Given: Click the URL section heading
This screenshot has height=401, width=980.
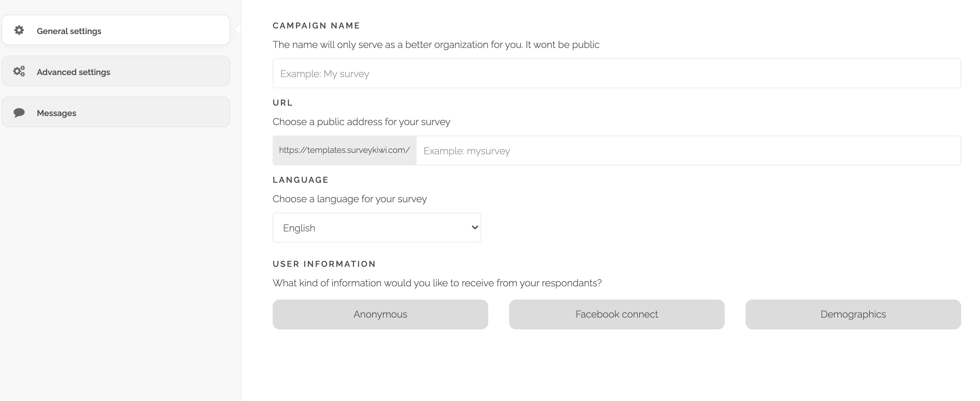Looking at the screenshot, I should tap(283, 103).
